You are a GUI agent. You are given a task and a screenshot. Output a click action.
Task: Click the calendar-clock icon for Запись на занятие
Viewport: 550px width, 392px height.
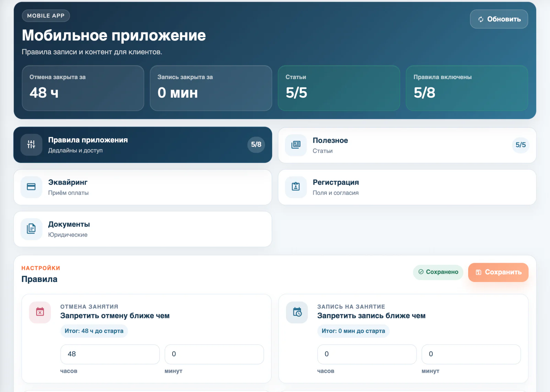[x=297, y=312]
